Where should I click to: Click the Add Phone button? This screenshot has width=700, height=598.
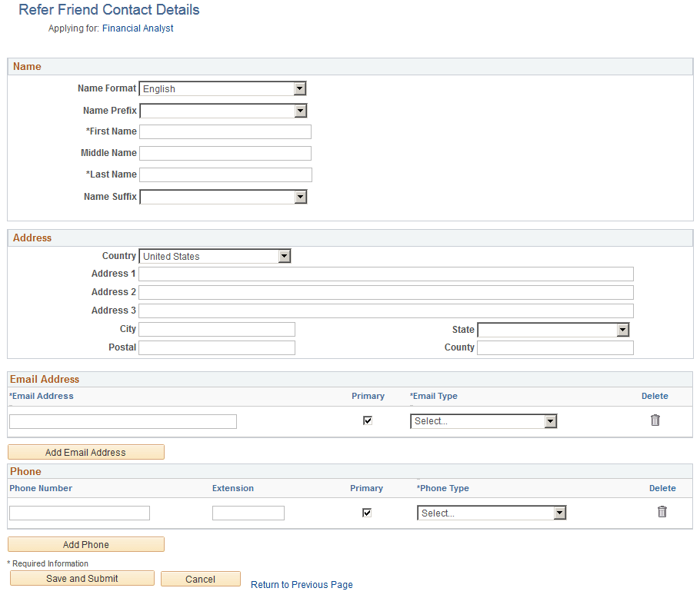pyautogui.click(x=85, y=543)
